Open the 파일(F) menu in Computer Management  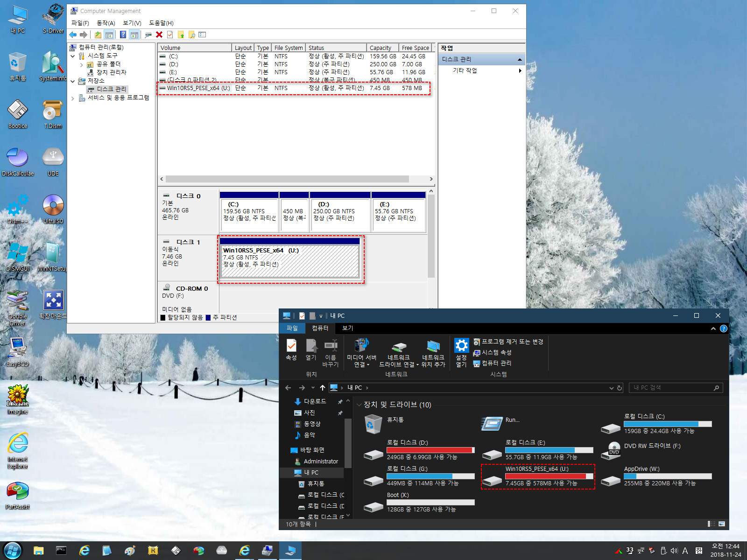coord(80,23)
